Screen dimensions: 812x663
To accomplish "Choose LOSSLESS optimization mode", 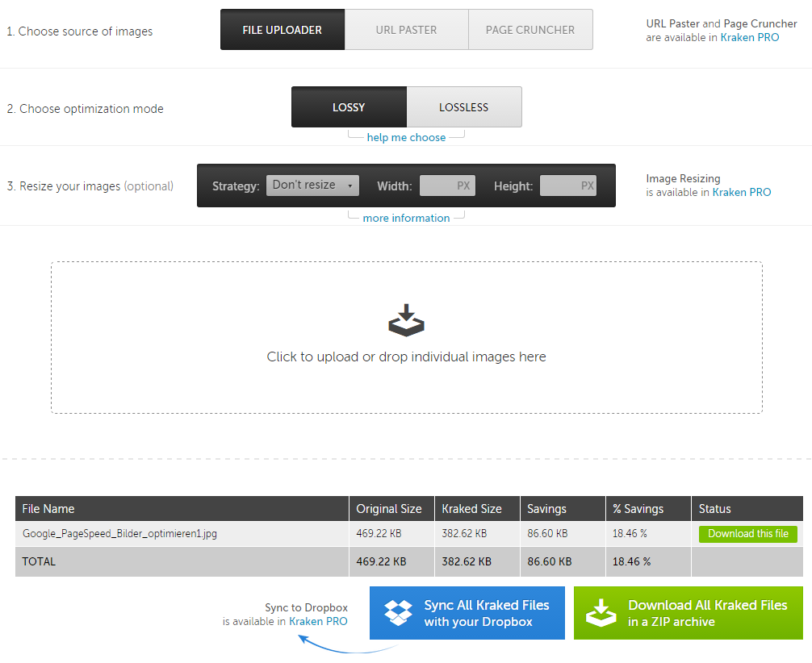I will (464, 107).
